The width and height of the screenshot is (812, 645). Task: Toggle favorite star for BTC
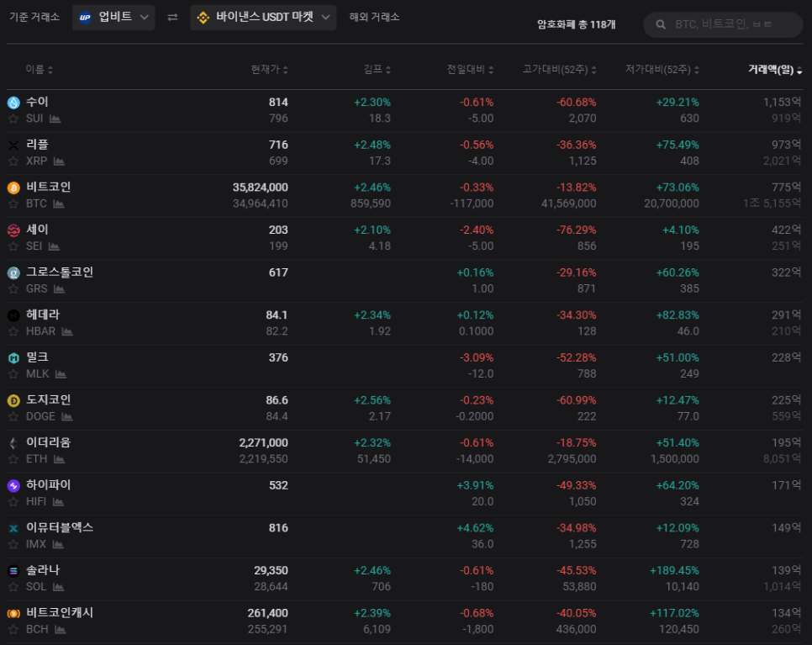pos(13,204)
